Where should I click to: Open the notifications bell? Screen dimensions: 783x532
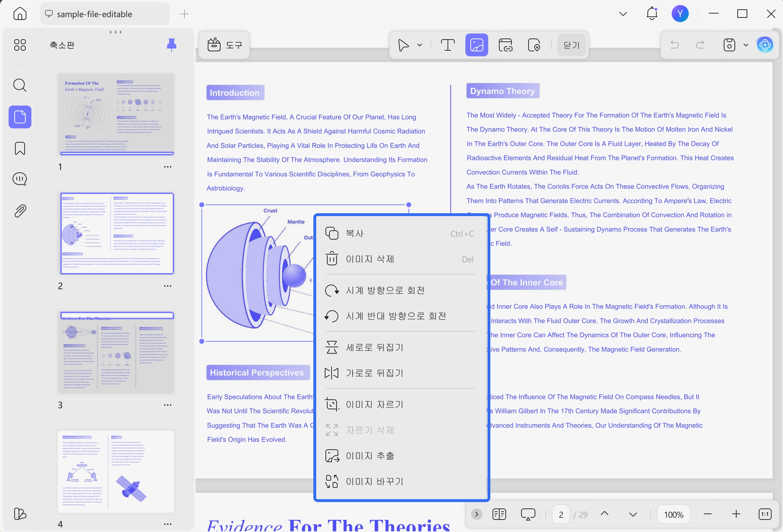[x=652, y=14]
